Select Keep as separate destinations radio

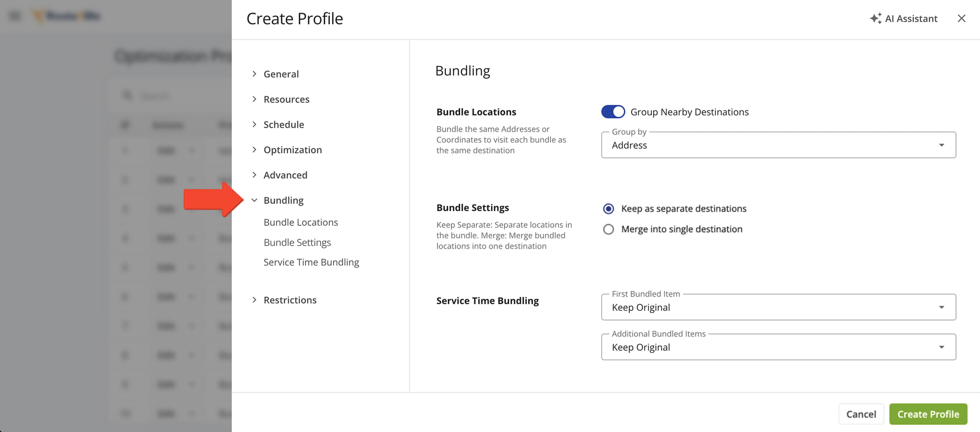point(609,209)
